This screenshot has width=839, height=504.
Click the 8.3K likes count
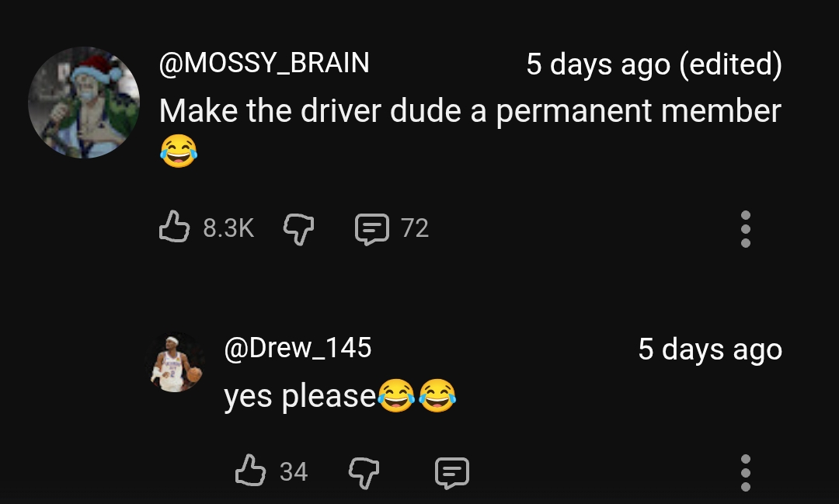coord(228,228)
